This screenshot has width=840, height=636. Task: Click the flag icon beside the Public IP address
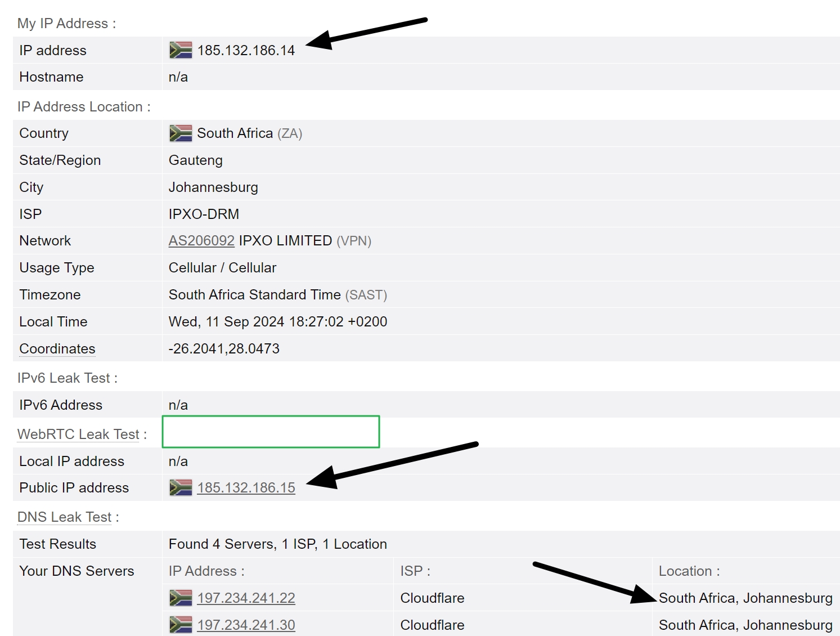[180, 487]
